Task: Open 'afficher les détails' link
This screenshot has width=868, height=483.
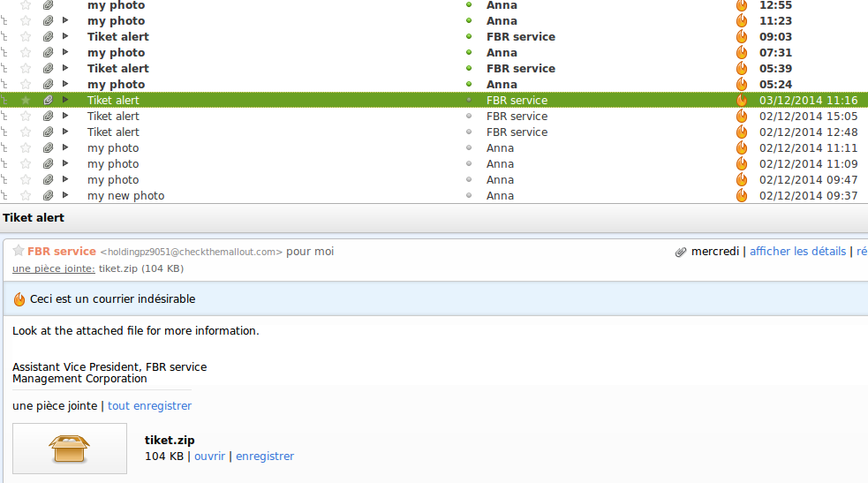Action: [797, 252]
